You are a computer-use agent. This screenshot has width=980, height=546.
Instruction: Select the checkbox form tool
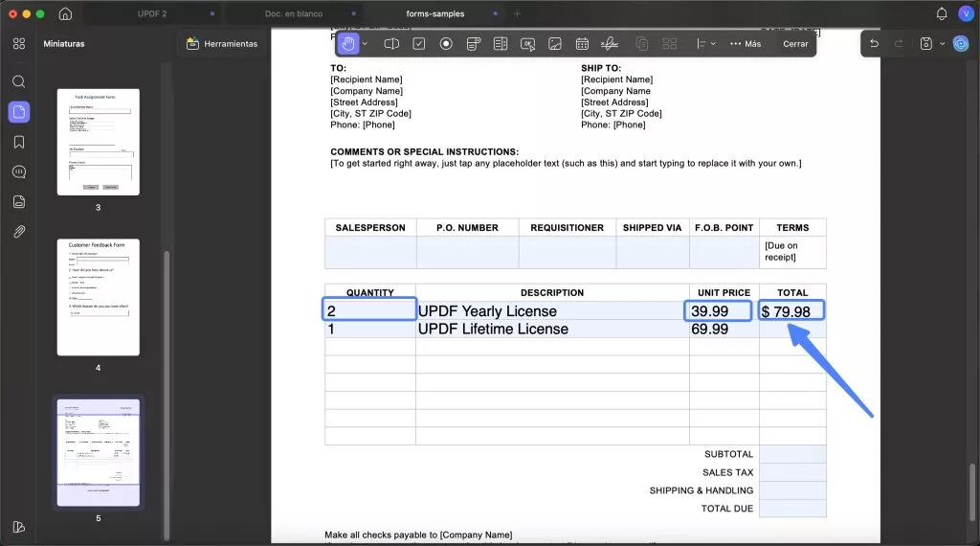419,44
